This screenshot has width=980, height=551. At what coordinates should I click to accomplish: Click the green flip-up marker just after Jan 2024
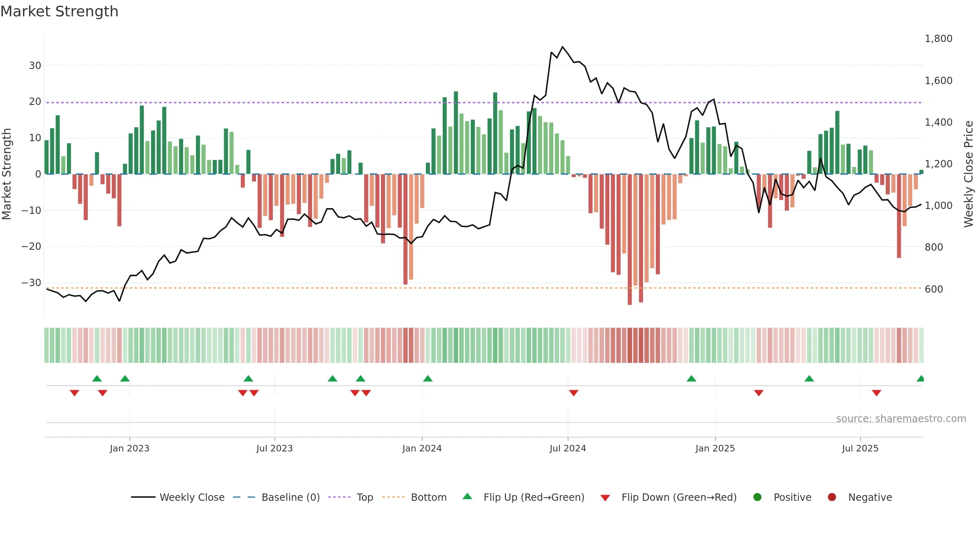pyautogui.click(x=428, y=378)
